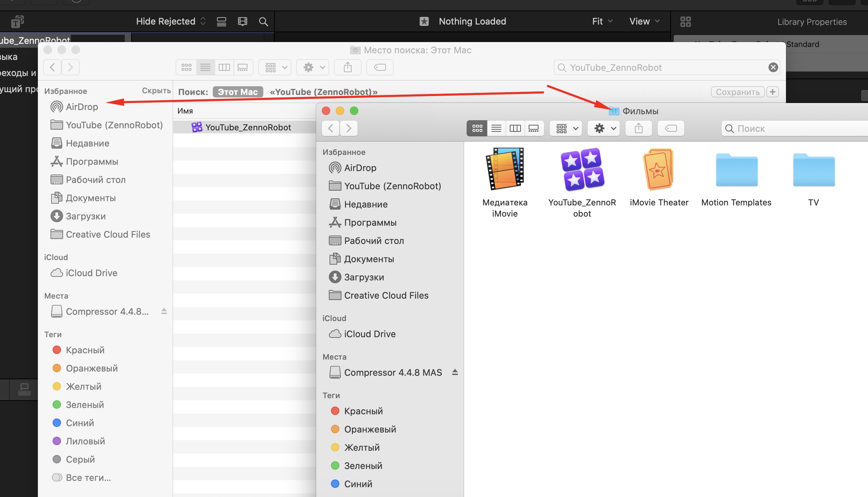Viewport: 868px width, 497px height.
Task: Eject Compressor 4.4.8 MAS in Фильмы sidebar
Action: click(x=455, y=372)
